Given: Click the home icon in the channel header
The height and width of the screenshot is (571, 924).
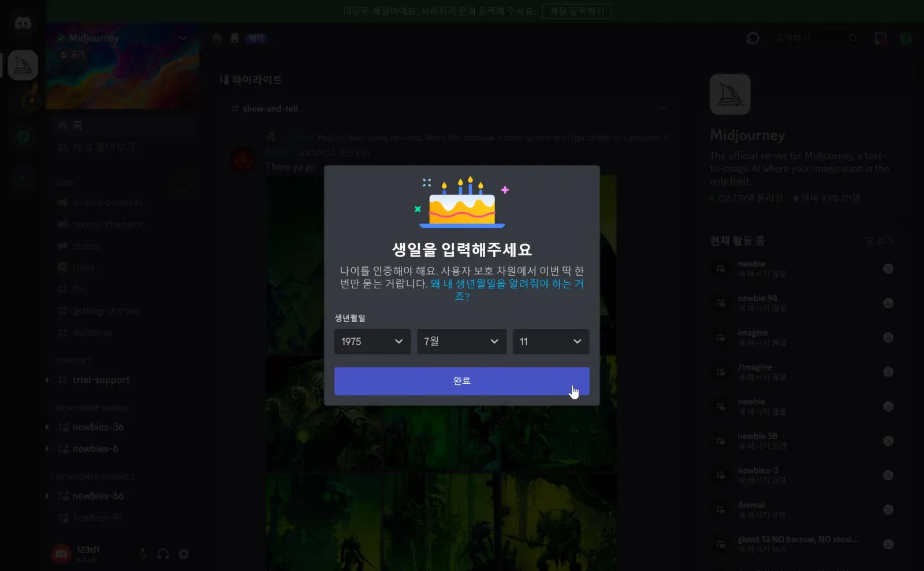Looking at the screenshot, I should tap(217, 38).
